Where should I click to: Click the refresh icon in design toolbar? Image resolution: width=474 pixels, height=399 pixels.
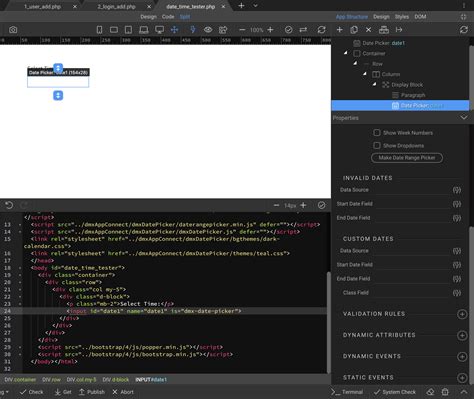tap(321, 30)
